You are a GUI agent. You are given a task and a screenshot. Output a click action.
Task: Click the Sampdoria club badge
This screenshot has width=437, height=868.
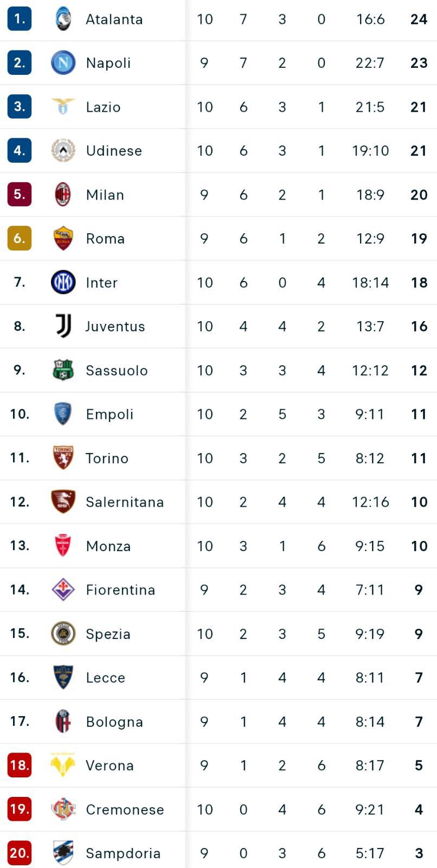point(63,853)
